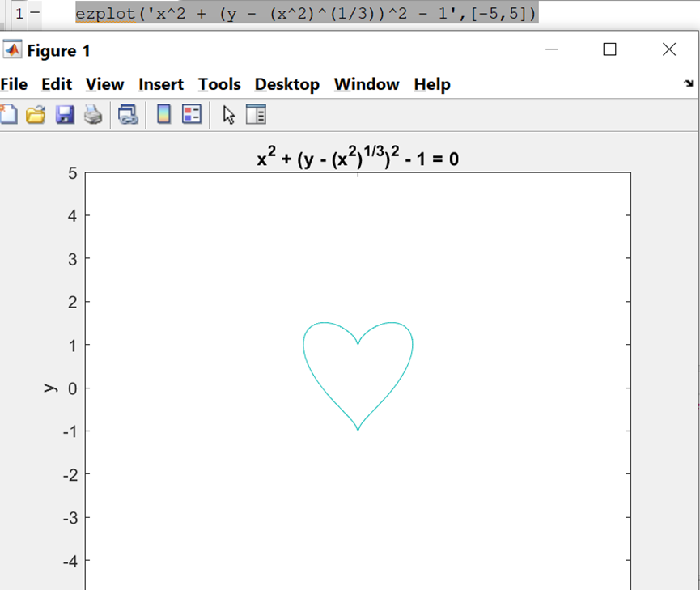
Task: Click the y-axis tick label 1
Action: click(72, 346)
